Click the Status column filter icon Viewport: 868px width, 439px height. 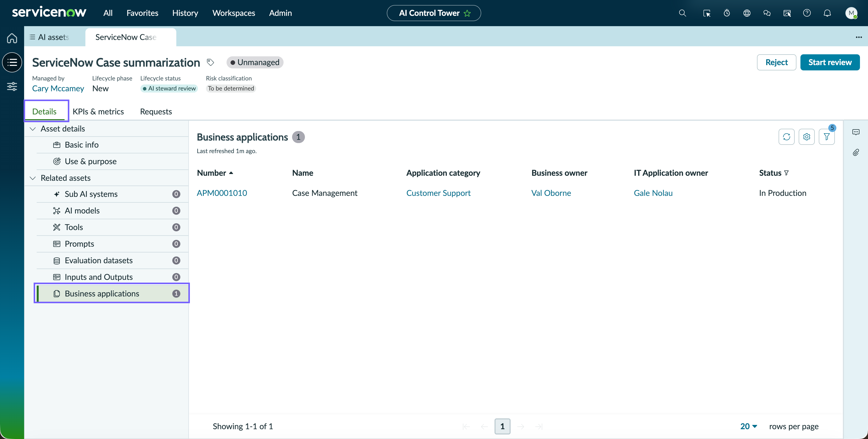click(786, 173)
